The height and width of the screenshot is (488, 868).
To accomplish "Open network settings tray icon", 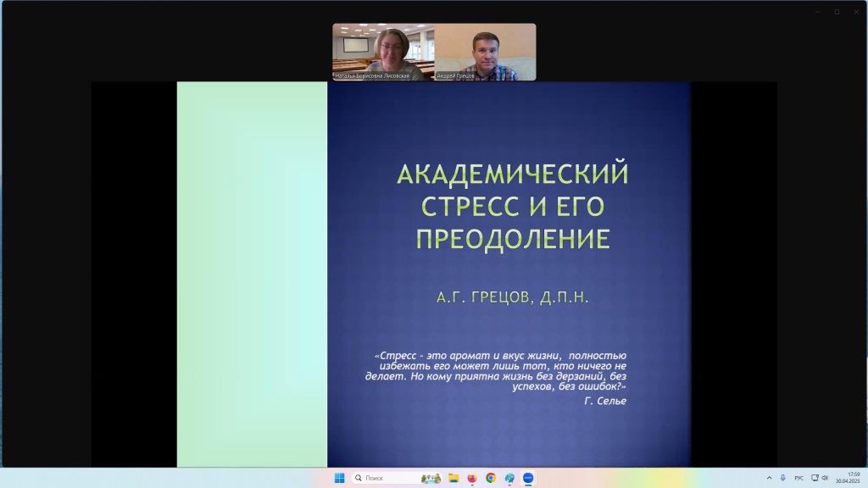I will pos(815,478).
